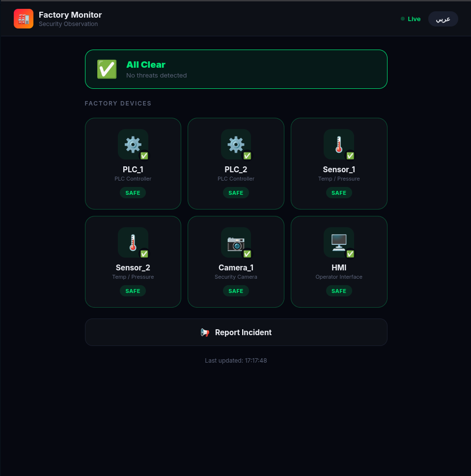Viewport: 471px width, 476px height.
Task: Click the SAFE badge on PLC_1
Action: 133,193
